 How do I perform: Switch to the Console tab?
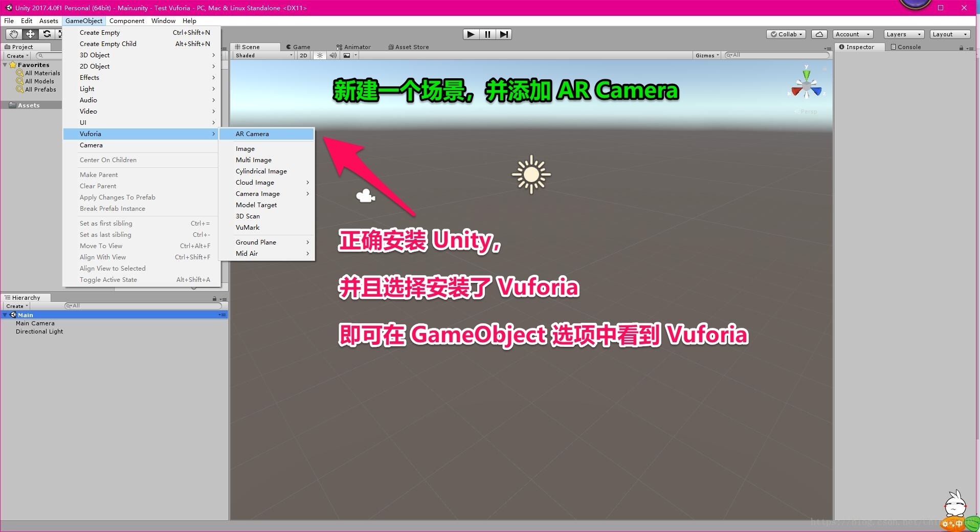906,47
